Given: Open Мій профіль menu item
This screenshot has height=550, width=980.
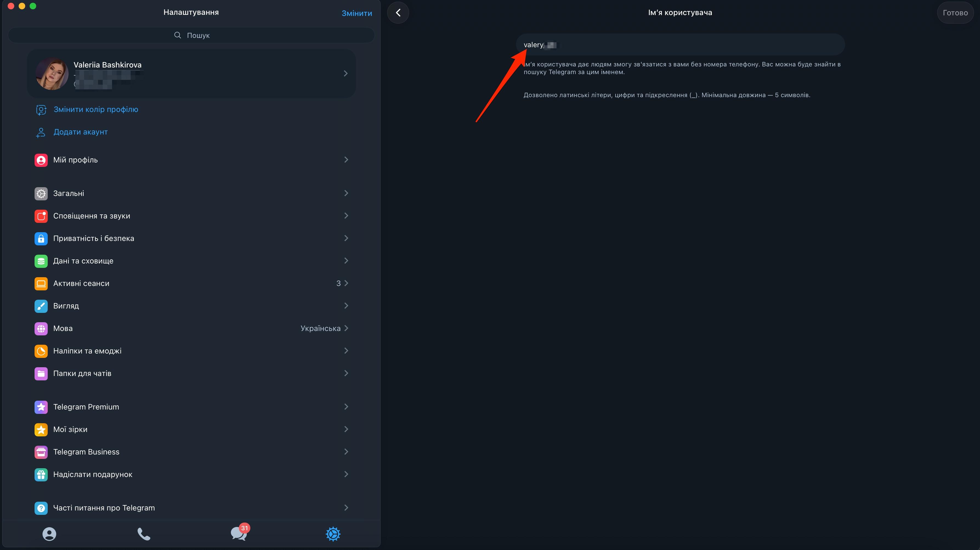Looking at the screenshot, I should point(191,160).
